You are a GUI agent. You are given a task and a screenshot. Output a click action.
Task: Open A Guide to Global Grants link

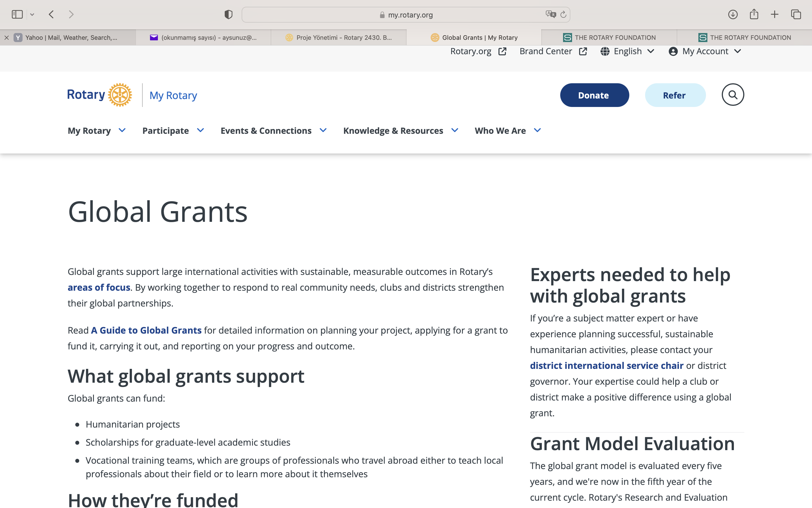[146, 330]
